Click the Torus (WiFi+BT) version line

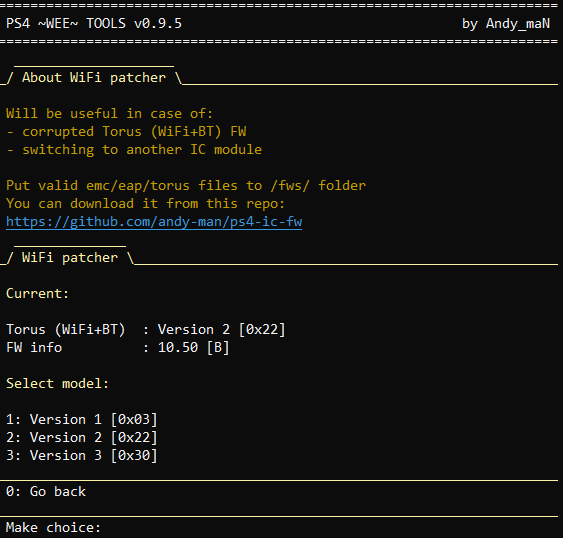tap(146, 329)
